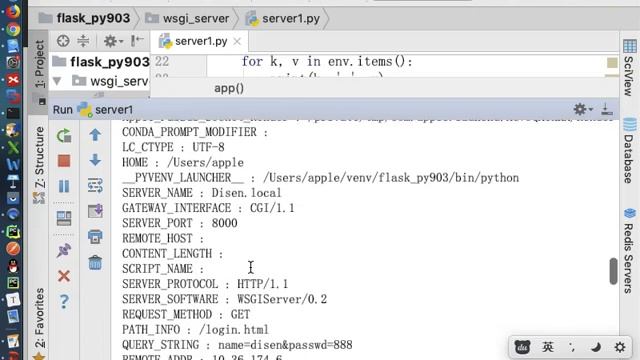Screen dimensions: 640x360
Task: Rerun server1 with green rerun icon
Action: 64,136
